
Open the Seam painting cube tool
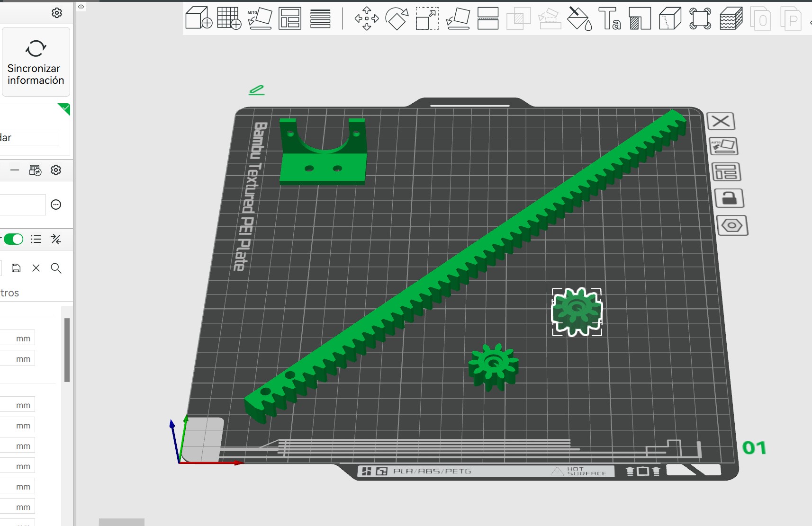click(670, 18)
